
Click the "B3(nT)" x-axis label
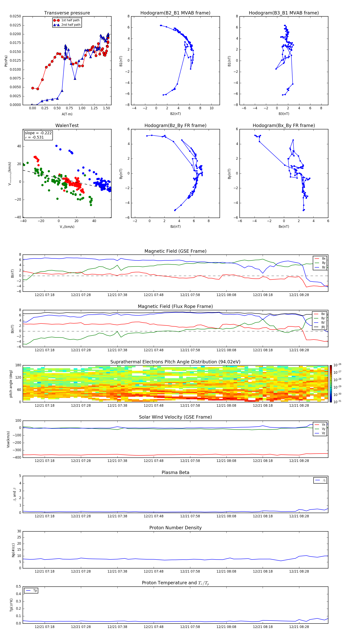pyautogui.click(x=284, y=114)
